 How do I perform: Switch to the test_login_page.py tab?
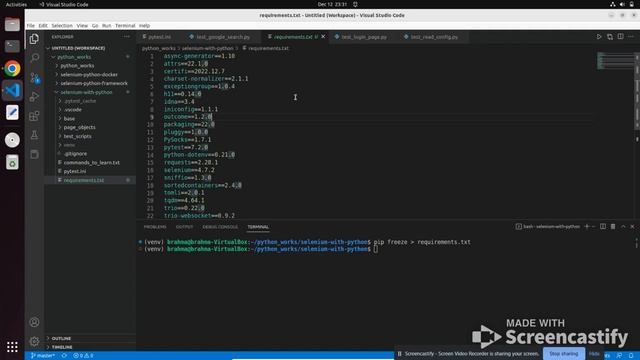(363, 37)
